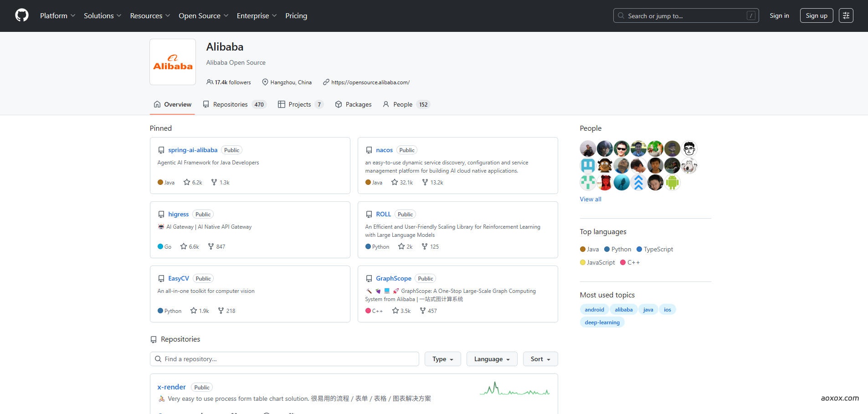Expand the Sort dropdown

click(x=540, y=359)
